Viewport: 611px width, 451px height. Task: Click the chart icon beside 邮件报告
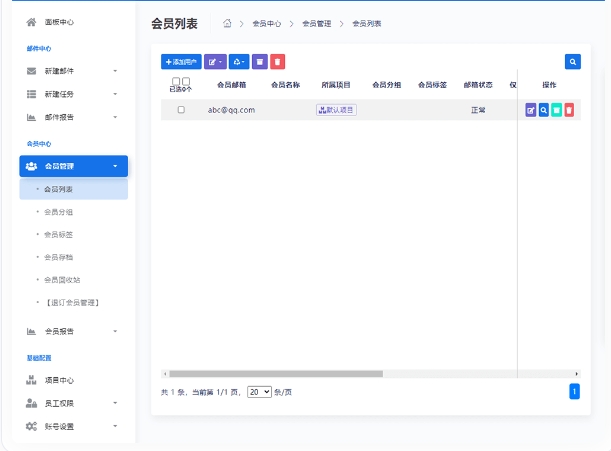click(x=32, y=117)
